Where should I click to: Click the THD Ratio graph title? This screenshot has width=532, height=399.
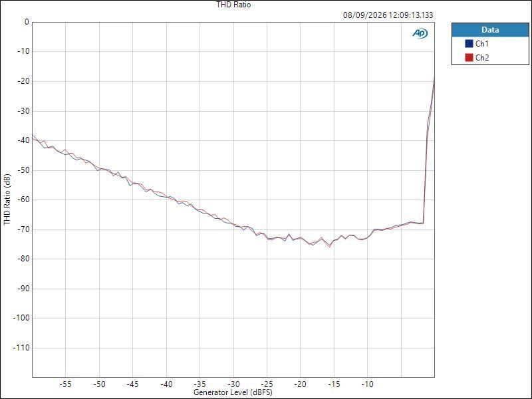click(x=233, y=5)
